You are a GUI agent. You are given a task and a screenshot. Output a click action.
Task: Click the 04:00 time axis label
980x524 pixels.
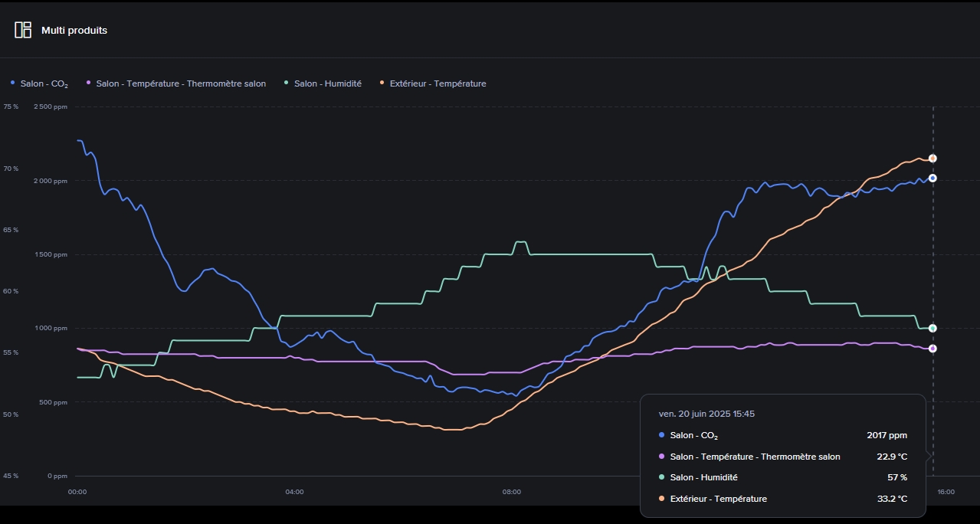click(294, 492)
